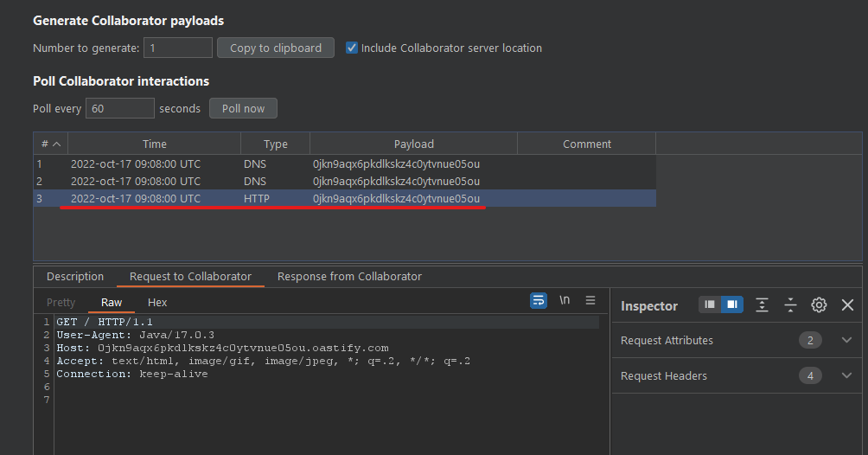
Task: Toggle word wrap icon in message editor
Action: pos(538,301)
